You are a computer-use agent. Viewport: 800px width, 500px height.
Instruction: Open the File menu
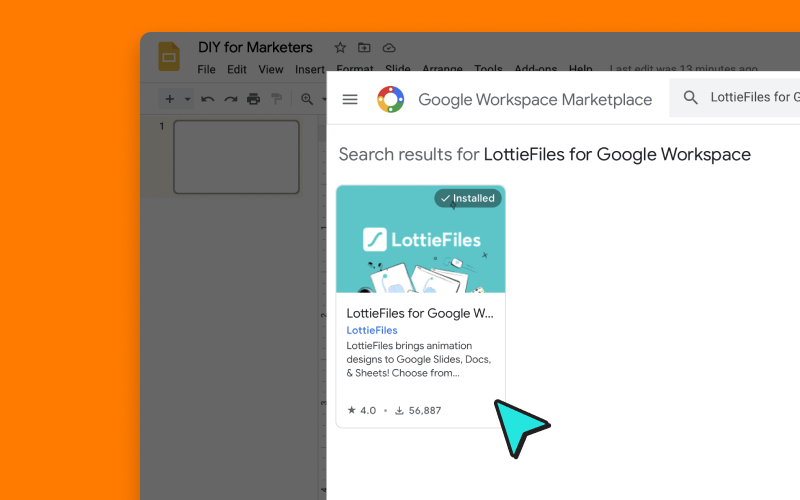pyautogui.click(x=207, y=69)
